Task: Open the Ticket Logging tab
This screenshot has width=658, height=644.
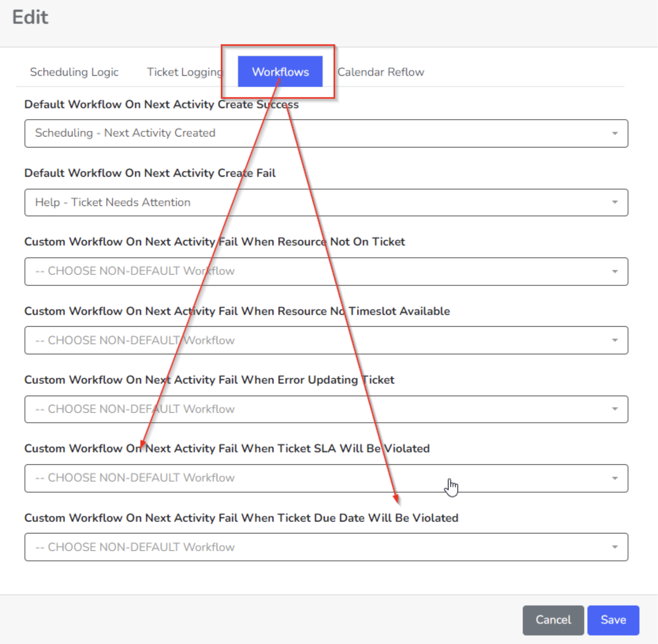Action: point(185,72)
